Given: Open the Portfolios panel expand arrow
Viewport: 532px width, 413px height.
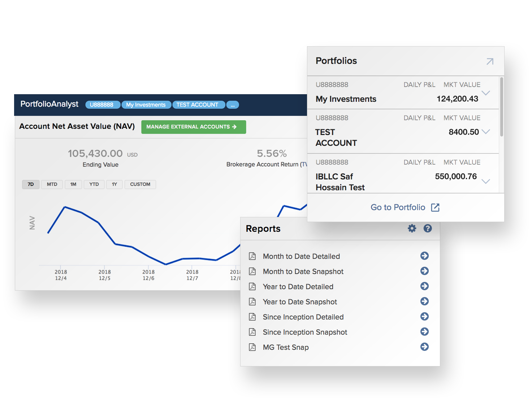Looking at the screenshot, I should coord(490,61).
